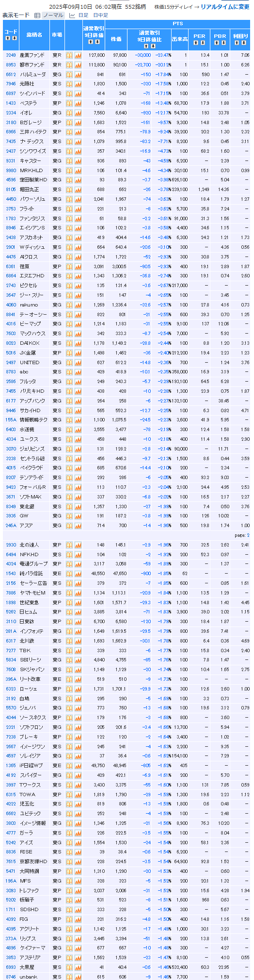Open the chart icon for unbank

[x=78, y=977]
